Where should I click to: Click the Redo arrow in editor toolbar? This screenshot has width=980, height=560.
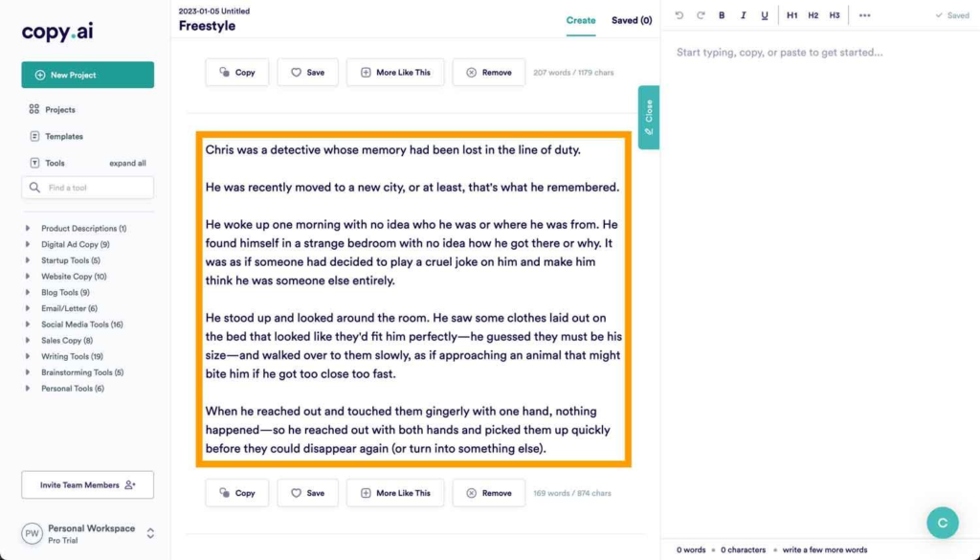coord(701,15)
